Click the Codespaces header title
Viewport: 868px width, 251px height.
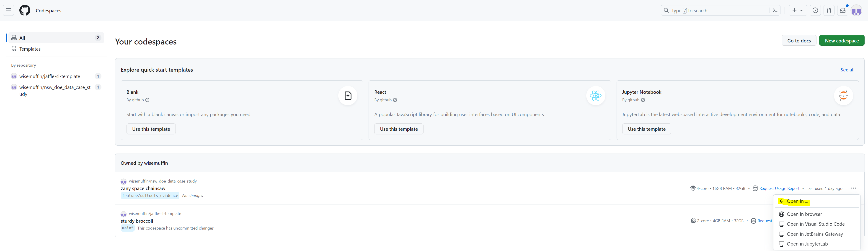[x=49, y=10]
